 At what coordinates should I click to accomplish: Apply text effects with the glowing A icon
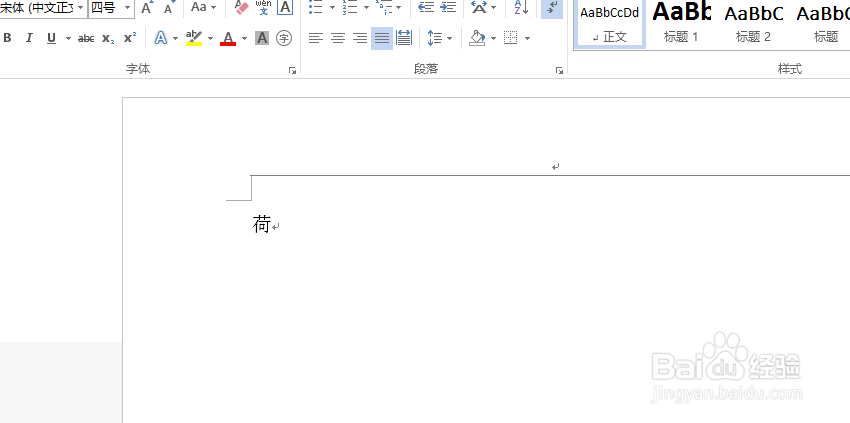coord(161,38)
